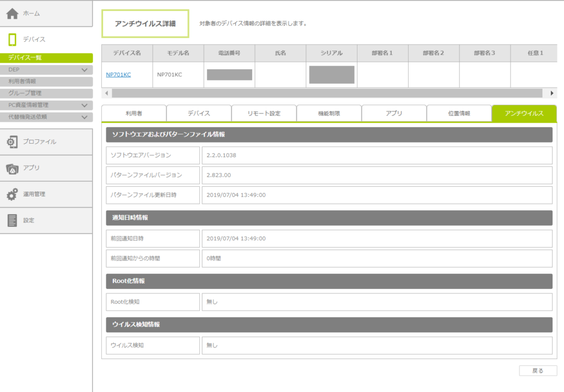Open the 位置情報 tab
The image size is (564, 392).
point(459,113)
